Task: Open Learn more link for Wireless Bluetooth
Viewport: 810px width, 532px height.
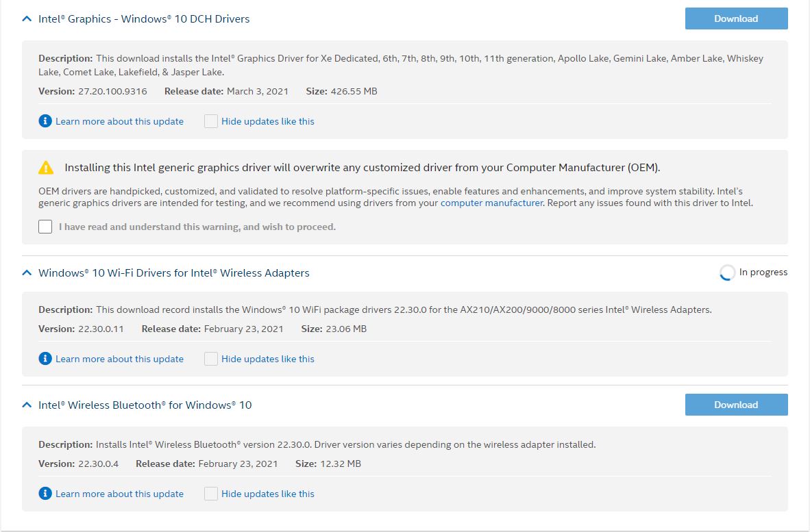Action: [x=119, y=494]
